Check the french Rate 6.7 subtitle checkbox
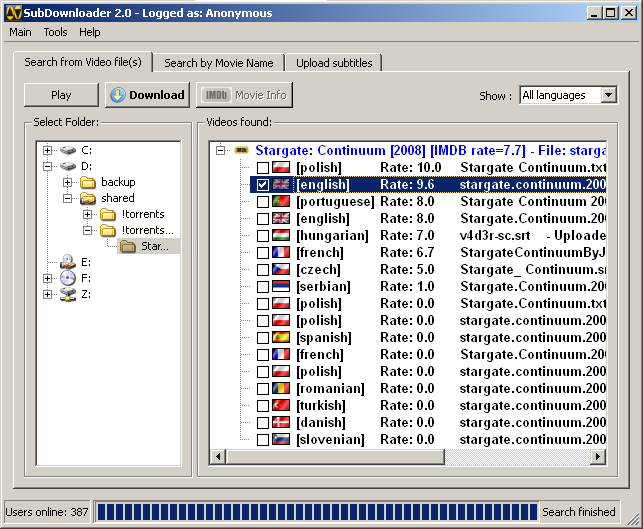Viewport: 643px width, 529px height. (263, 253)
